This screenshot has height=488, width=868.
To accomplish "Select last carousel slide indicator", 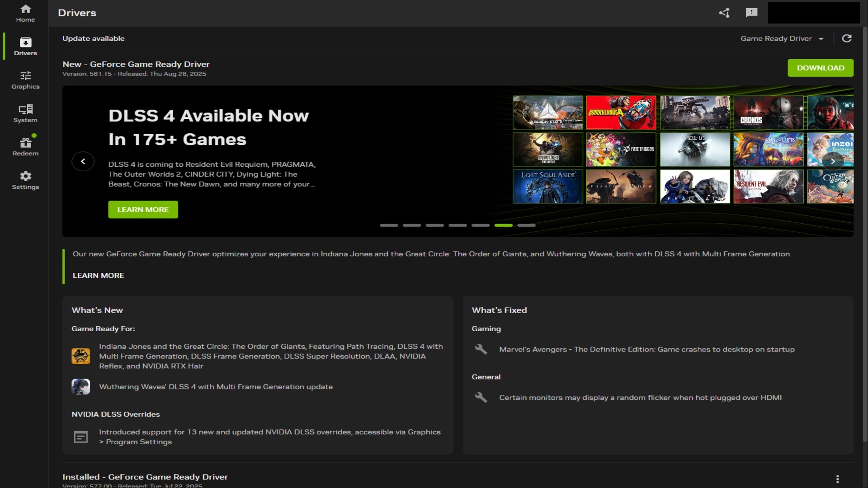I will (526, 225).
